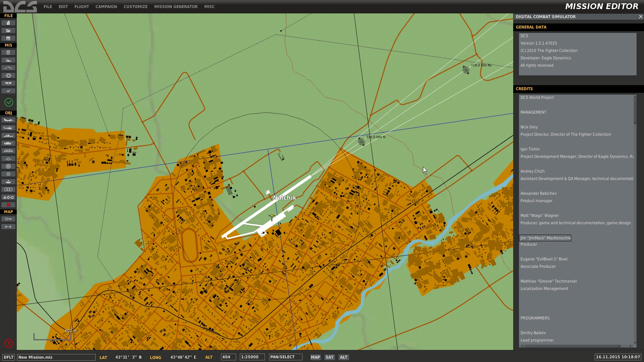This screenshot has height=362, width=644.
Task: Select the static object bridge-shaped icon
Action: 8,151
